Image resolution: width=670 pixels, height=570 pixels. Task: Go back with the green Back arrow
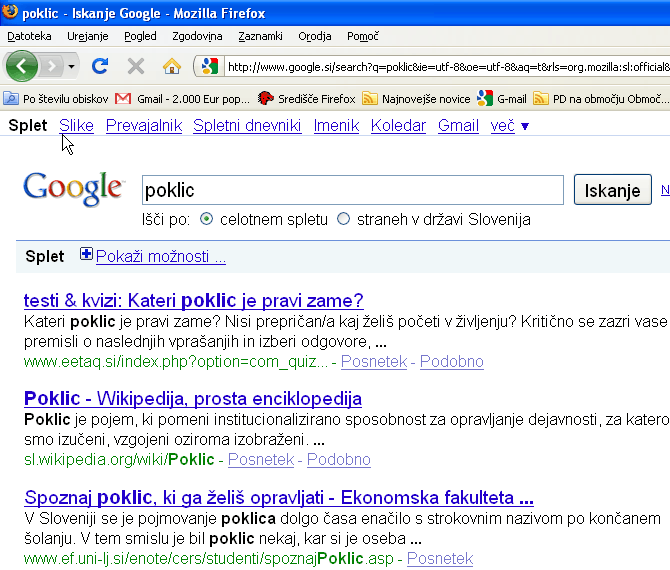tap(21, 66)
